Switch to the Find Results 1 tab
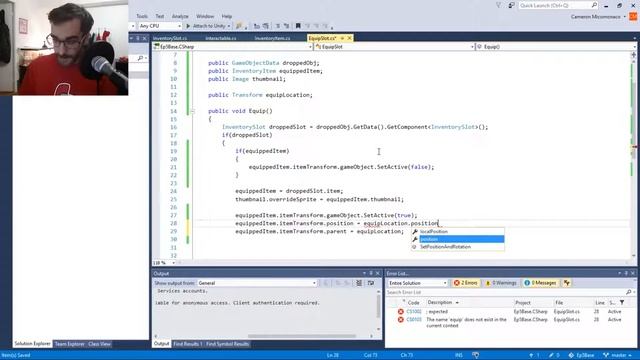 (x=187, y=344)
